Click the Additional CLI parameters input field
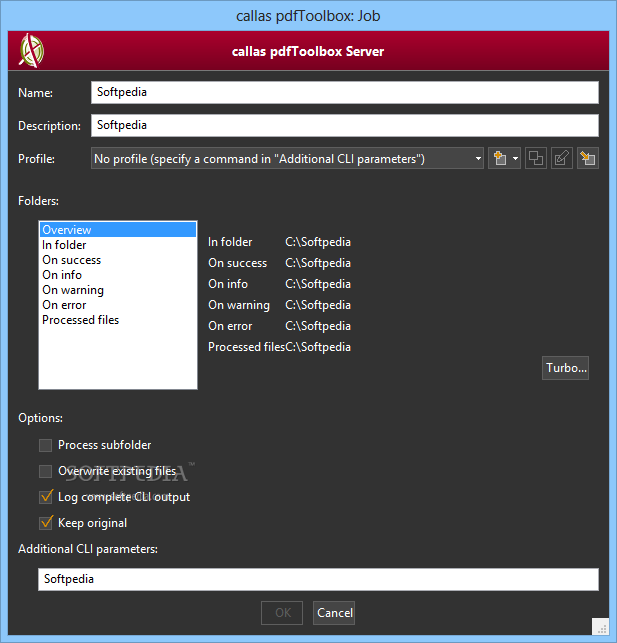 318,579
